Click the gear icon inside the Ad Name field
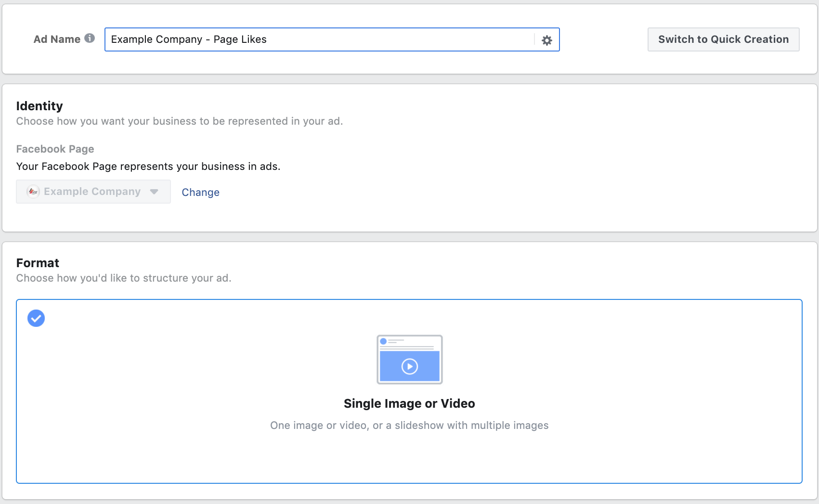 [547, 40]
